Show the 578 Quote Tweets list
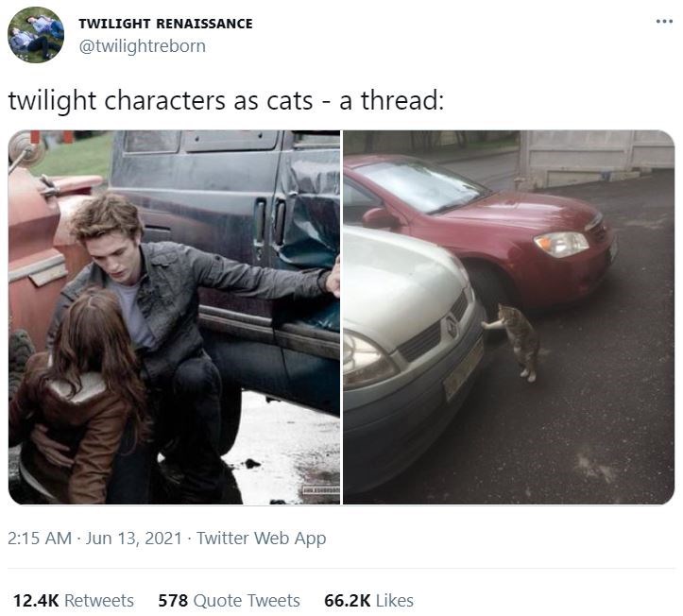 [x=230, y=600]
